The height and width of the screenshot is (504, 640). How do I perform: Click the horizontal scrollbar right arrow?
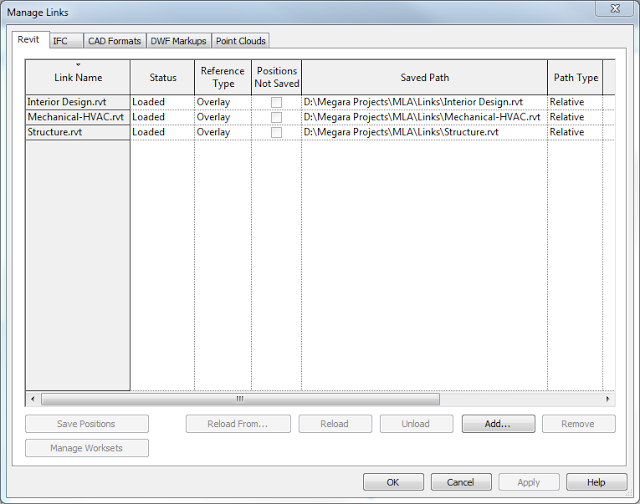(x=608, y=399)
